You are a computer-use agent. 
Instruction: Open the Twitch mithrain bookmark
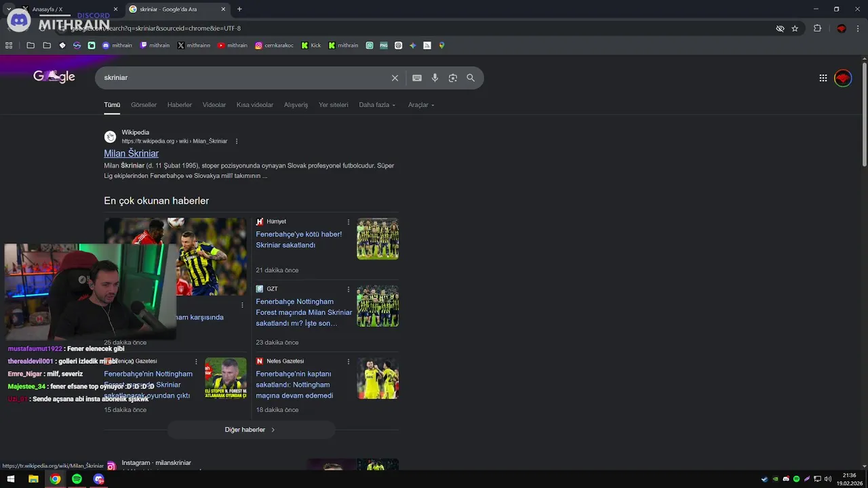pyautogui.click(x=155, y=45)
